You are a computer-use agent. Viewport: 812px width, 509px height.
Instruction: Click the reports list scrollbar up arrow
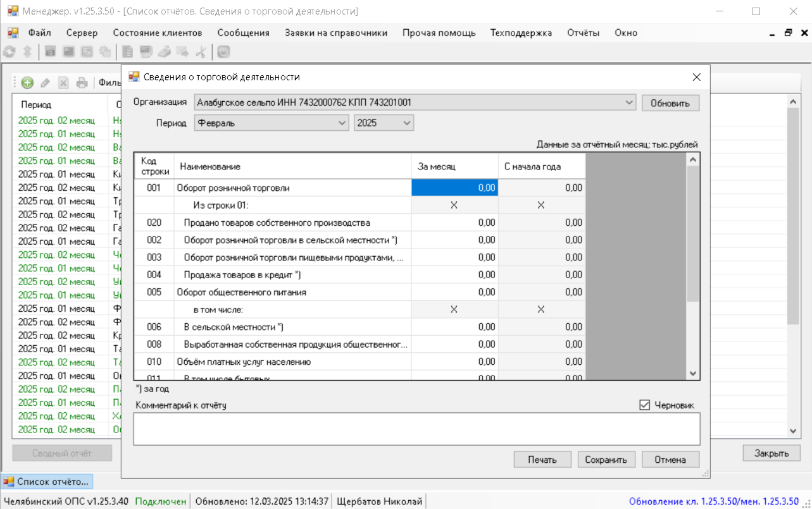click(x=794, y=101)
